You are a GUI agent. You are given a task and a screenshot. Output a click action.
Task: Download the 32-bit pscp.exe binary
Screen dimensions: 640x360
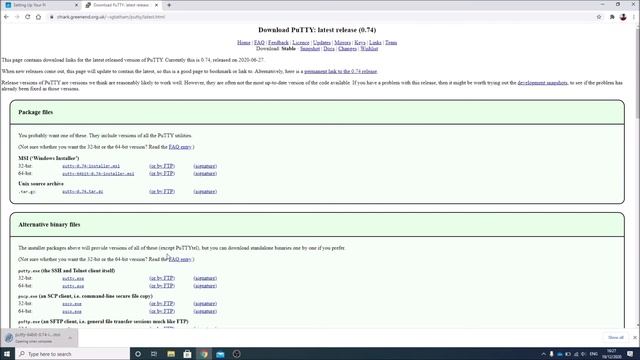pyautogui.click(x=72, y=304)
